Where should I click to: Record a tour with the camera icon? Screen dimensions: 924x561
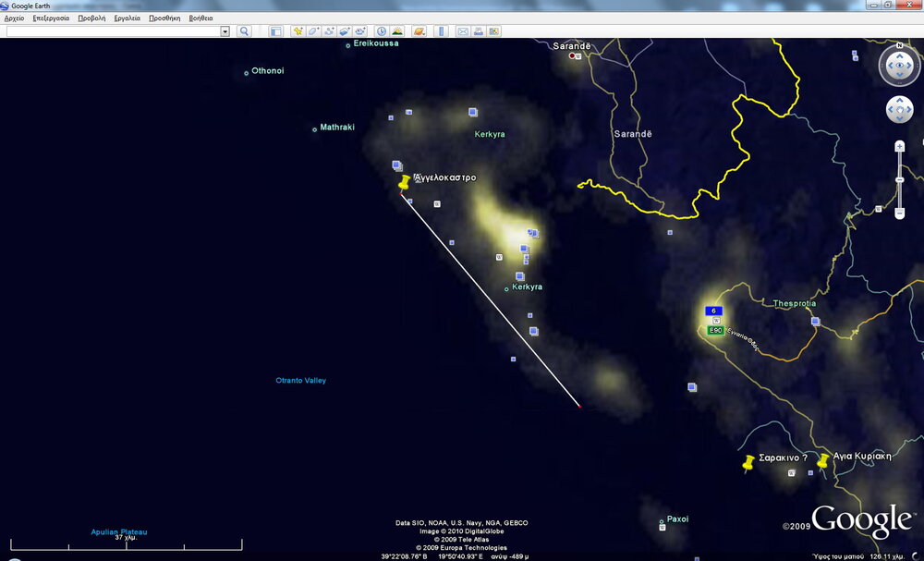tap(359, 31)
